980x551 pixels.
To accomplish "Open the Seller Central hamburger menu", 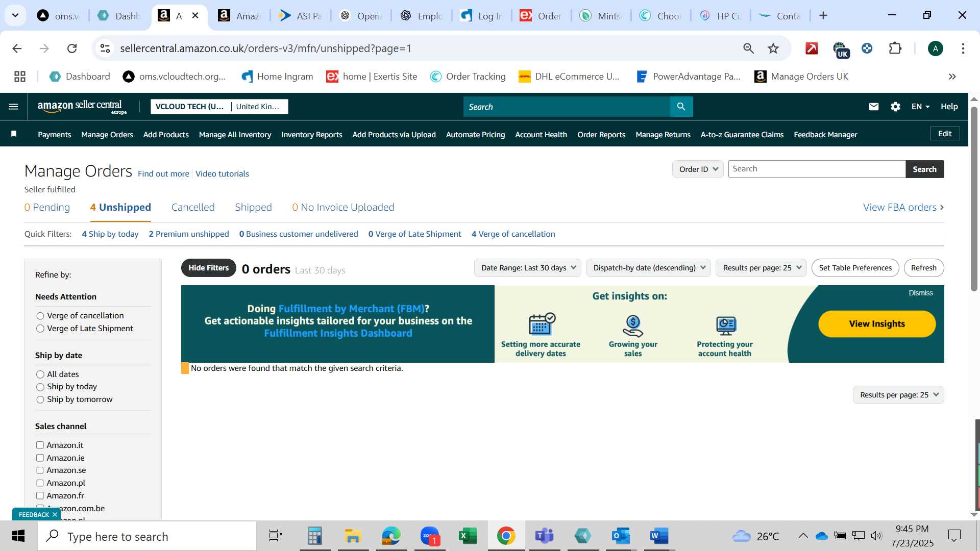I will click(x=14, y=107).
